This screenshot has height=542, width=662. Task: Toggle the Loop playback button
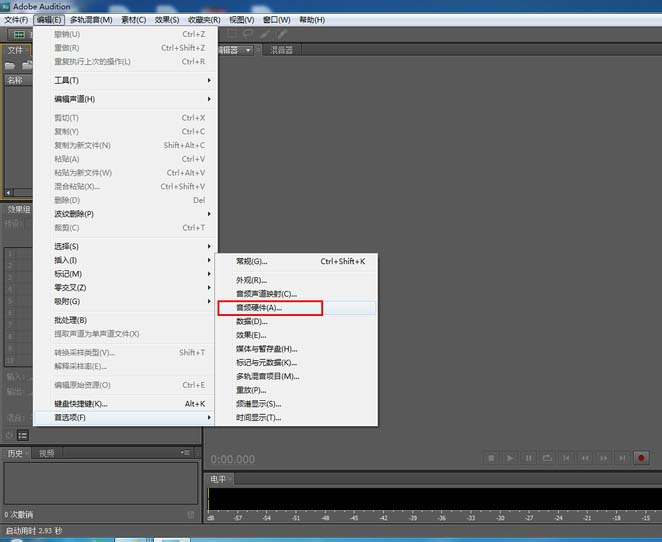[x=547, y=458]
